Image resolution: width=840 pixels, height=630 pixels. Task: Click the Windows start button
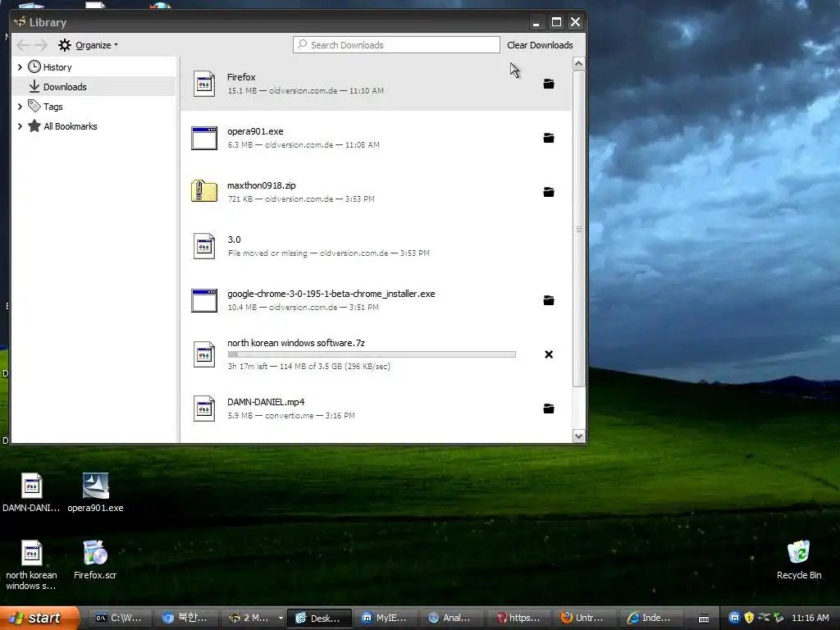coord(39,618)
